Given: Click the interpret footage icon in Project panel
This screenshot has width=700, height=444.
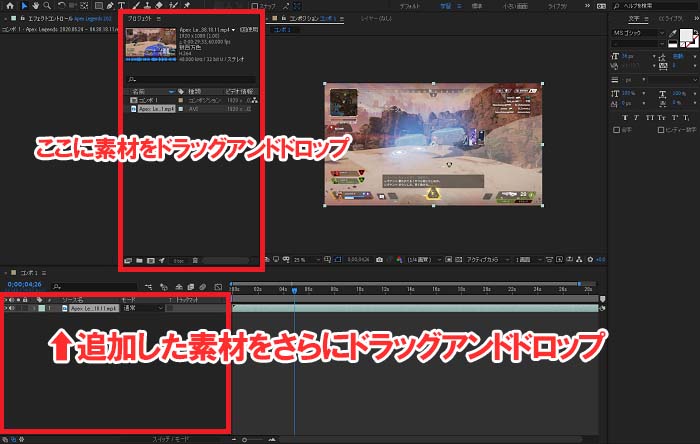Looking at the screenshot, I should click(x=128, y=261).
